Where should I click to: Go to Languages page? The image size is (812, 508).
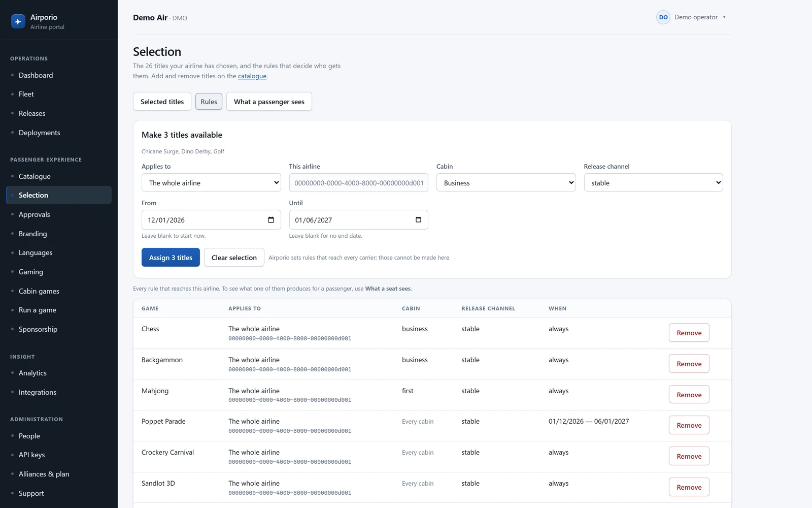point(59,252)
